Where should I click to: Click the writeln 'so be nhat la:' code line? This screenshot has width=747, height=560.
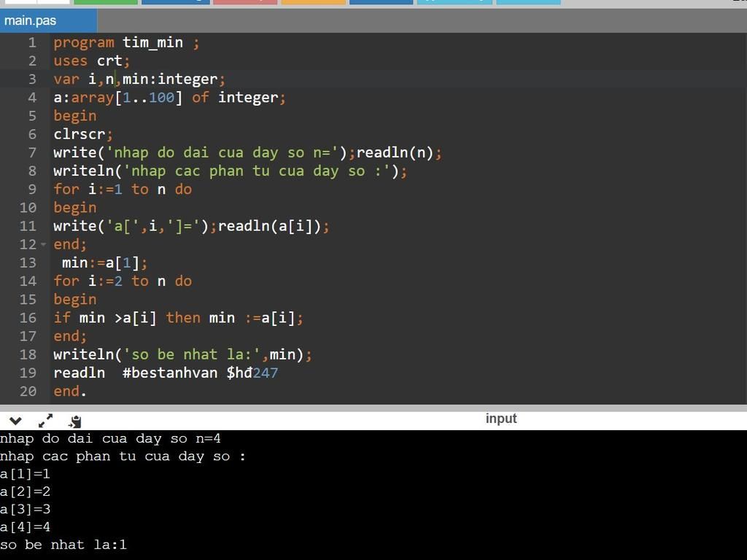[x=183, y=355]
